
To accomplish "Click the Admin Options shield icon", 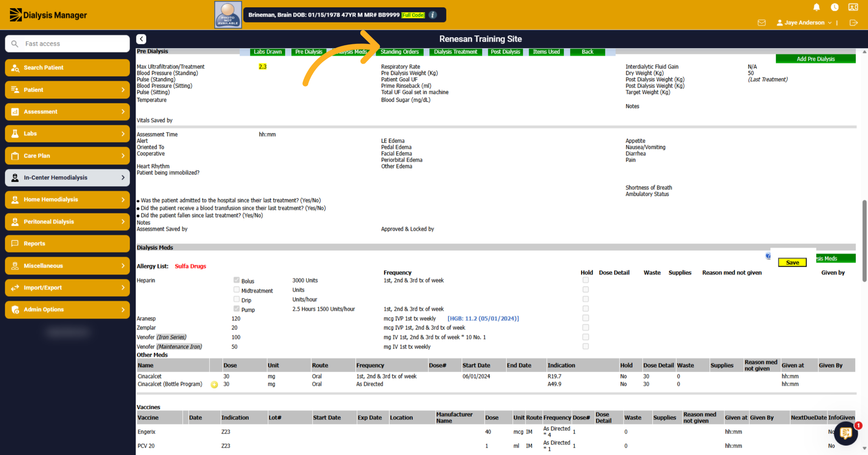I will click(x=15, y=309).
